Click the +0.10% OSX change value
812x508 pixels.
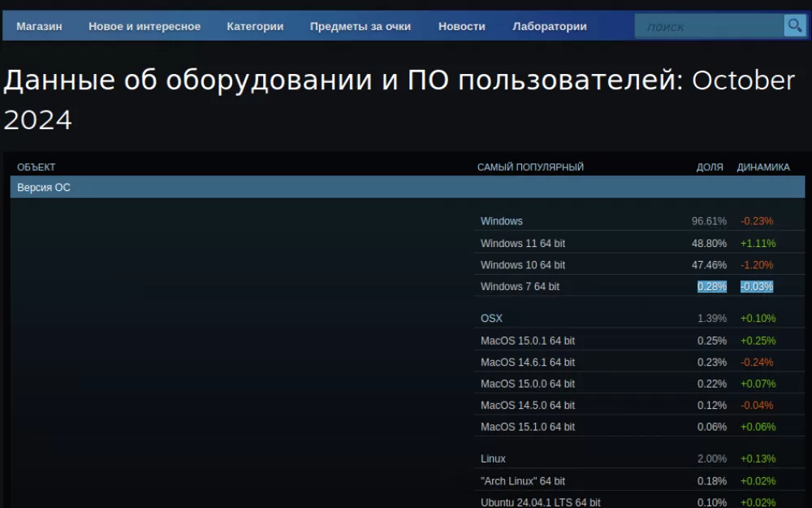[758, 319]
